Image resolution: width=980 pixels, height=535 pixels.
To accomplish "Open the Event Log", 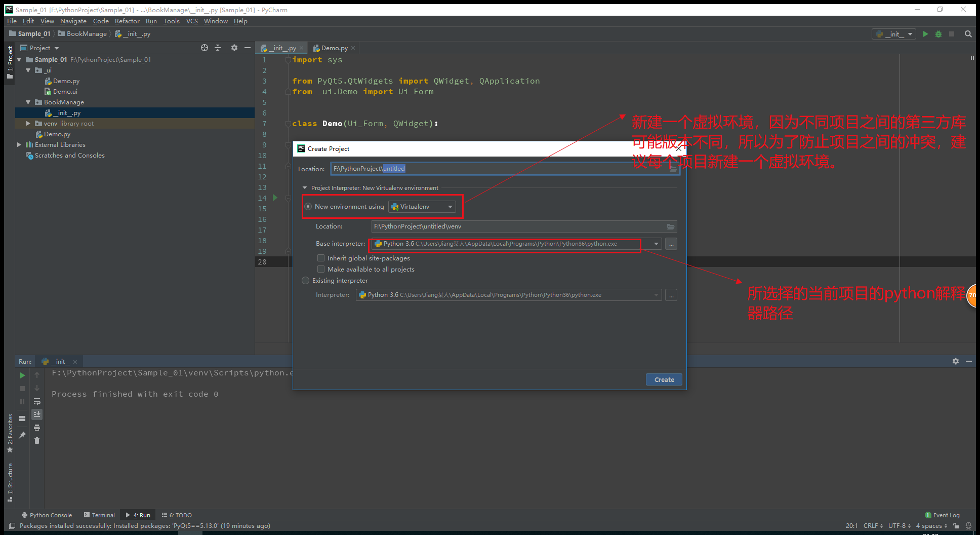I will coord(942,515).
